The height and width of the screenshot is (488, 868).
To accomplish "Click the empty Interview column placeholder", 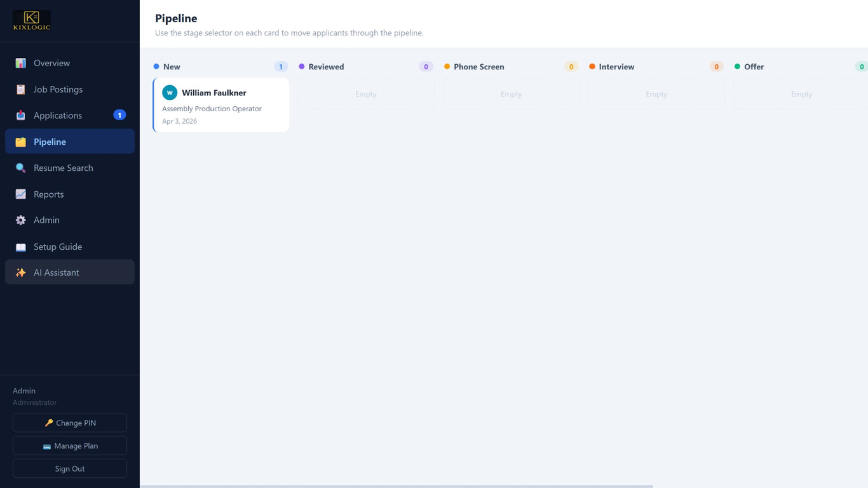I will [x=656, y=94].
